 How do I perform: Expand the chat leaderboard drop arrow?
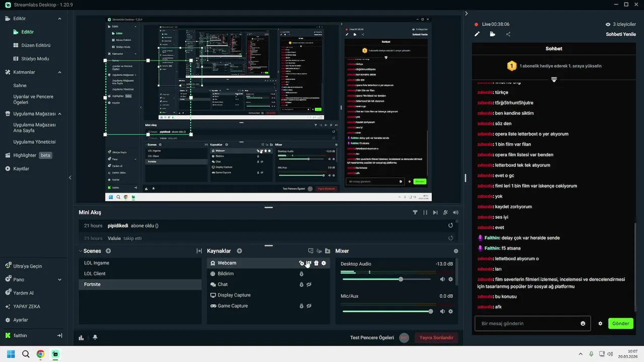[554, 80]
